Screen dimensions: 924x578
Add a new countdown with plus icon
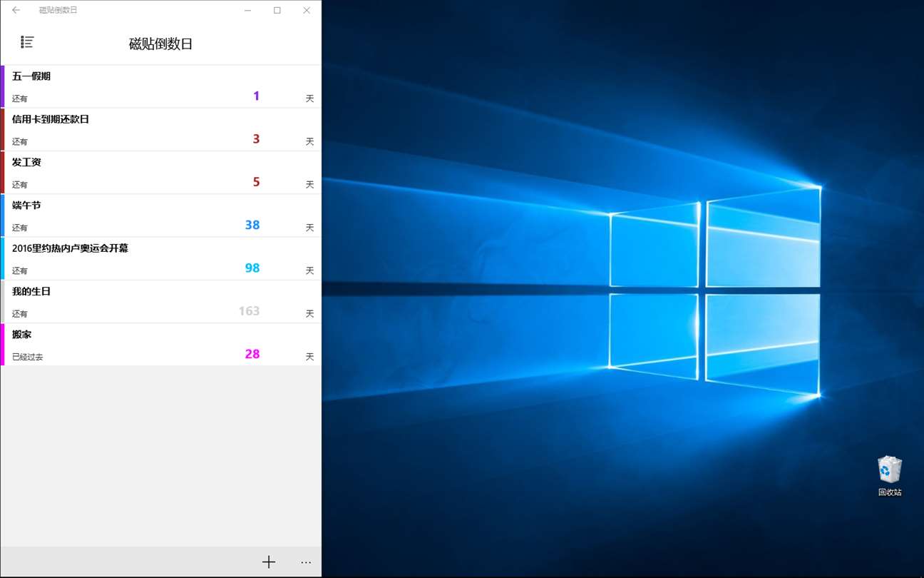coord(269,562)
